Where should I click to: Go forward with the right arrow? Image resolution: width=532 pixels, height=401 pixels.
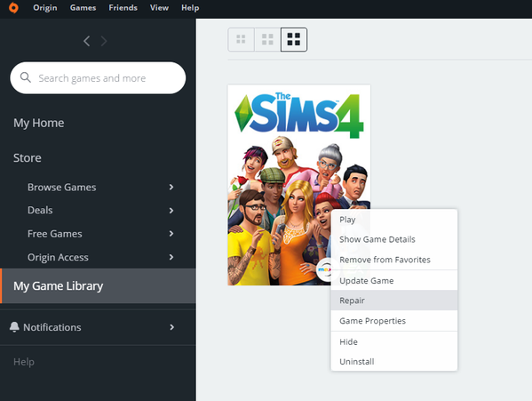tap(104, 41)
